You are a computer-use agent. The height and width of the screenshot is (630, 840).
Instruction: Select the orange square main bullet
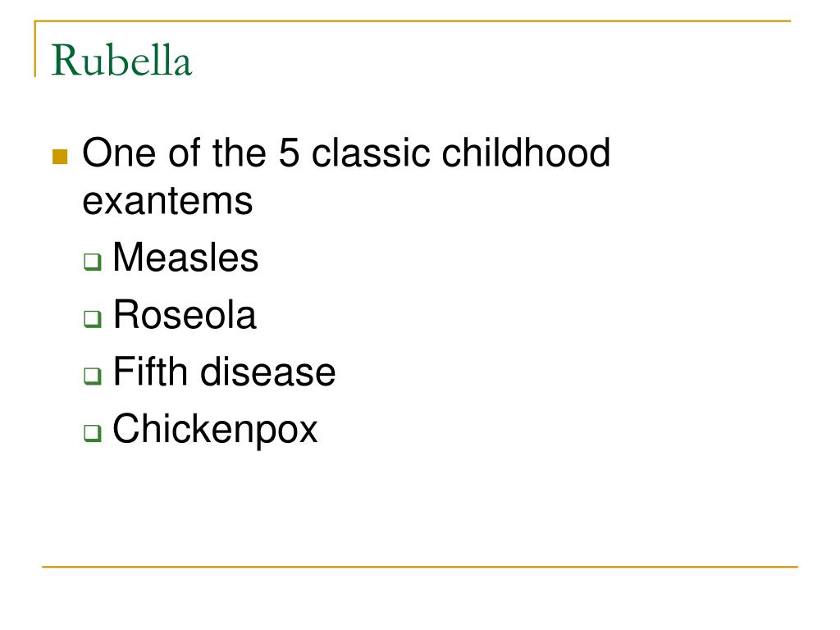tap(60, 157)
